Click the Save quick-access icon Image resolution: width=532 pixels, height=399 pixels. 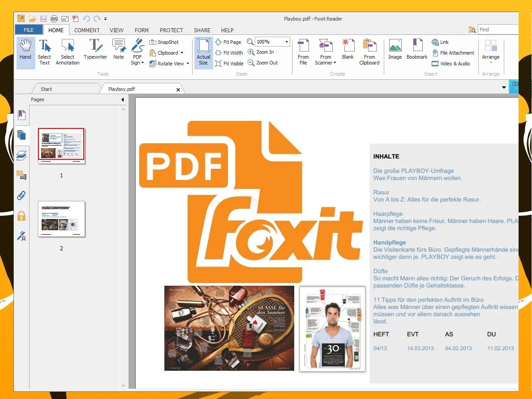(x=43, y=19)
